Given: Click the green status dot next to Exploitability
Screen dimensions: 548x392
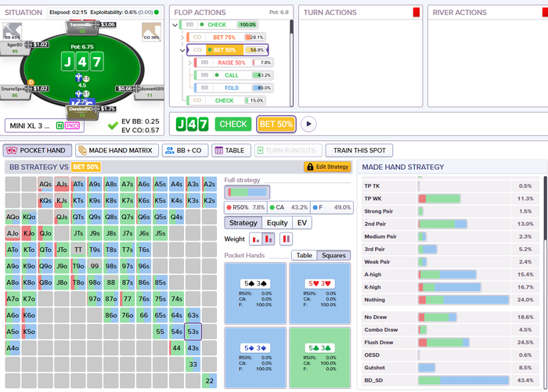Looking at the screenshot, I should pos(157,13).
